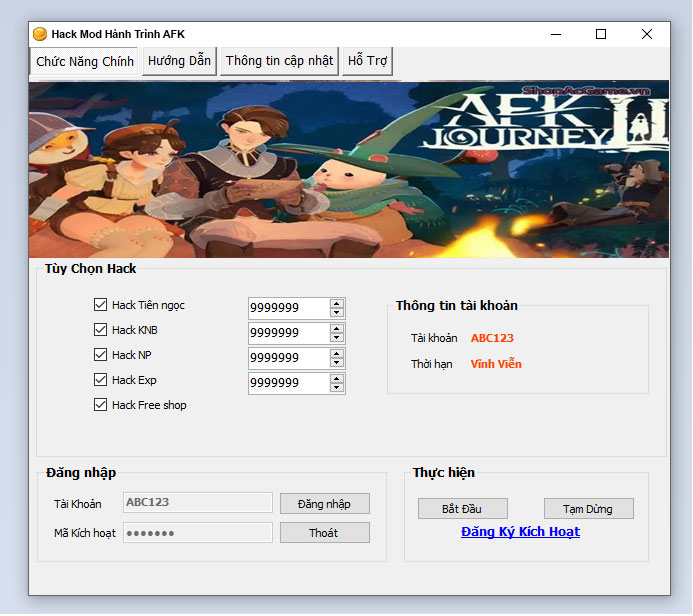
Task: Click the AFK Journey banner image
Action: pos(349,169)
